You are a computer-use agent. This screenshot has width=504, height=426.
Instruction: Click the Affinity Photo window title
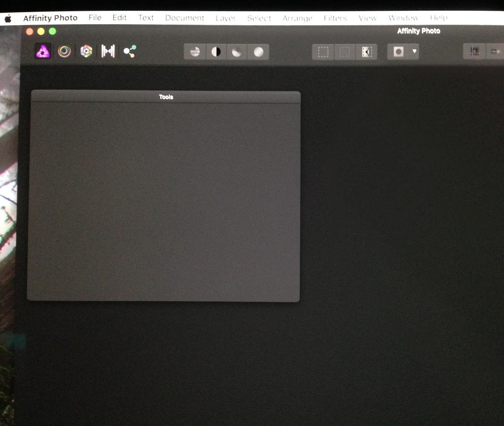coord(418,31)
